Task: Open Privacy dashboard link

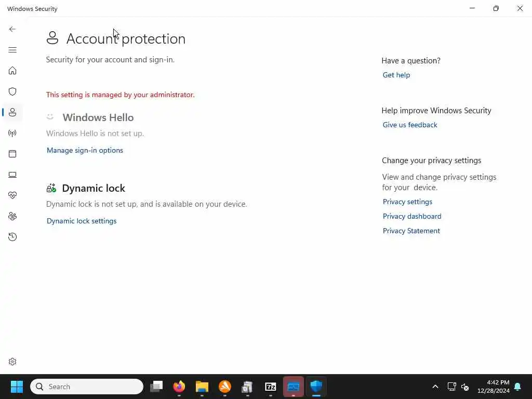Action: (412, 217)
